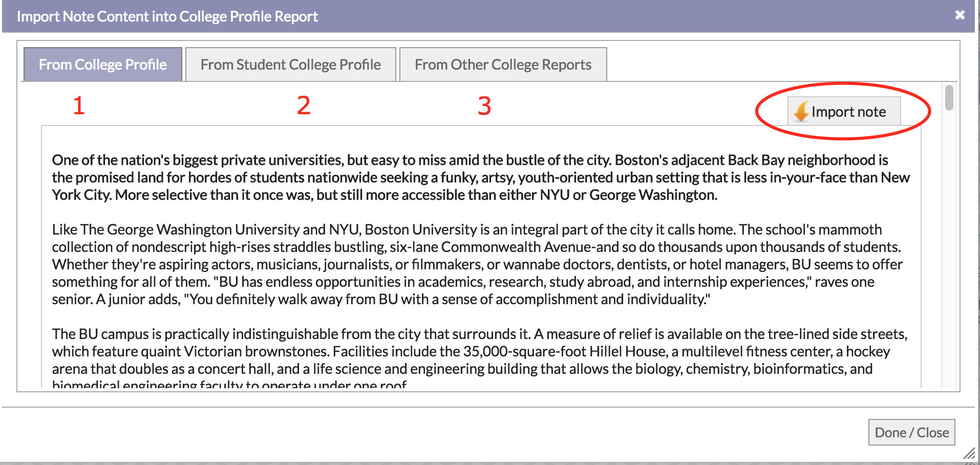Image resolution: width=980 pixels, height=465 pixels.
Task: Click the dialog title Import Note Content
Action: point(167,16)
